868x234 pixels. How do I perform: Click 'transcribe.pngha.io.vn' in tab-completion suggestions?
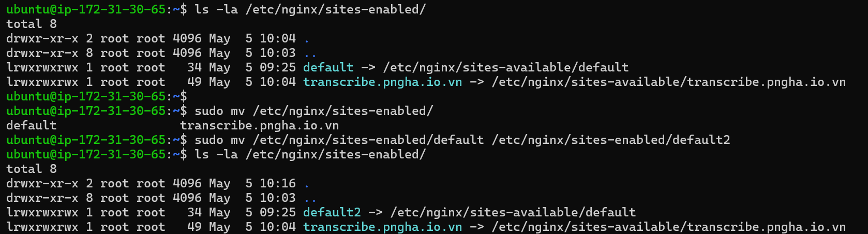(x=259, y=125)
